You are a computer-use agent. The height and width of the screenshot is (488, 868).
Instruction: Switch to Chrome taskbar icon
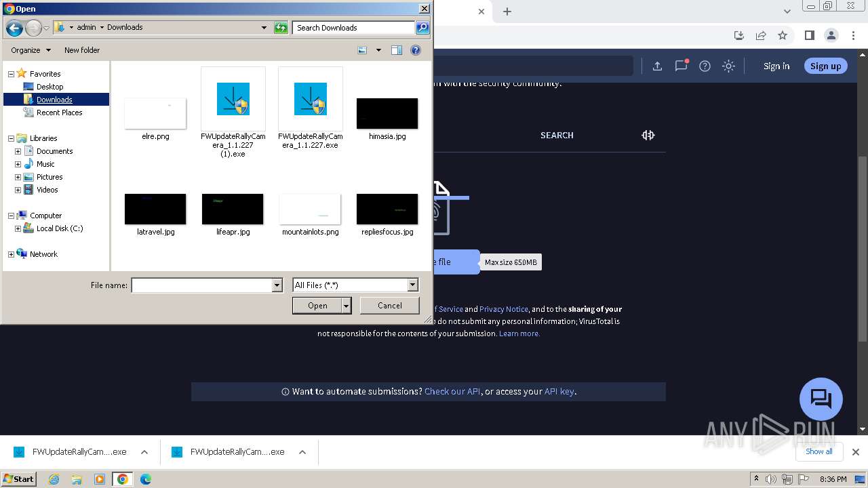coord(123,479)
